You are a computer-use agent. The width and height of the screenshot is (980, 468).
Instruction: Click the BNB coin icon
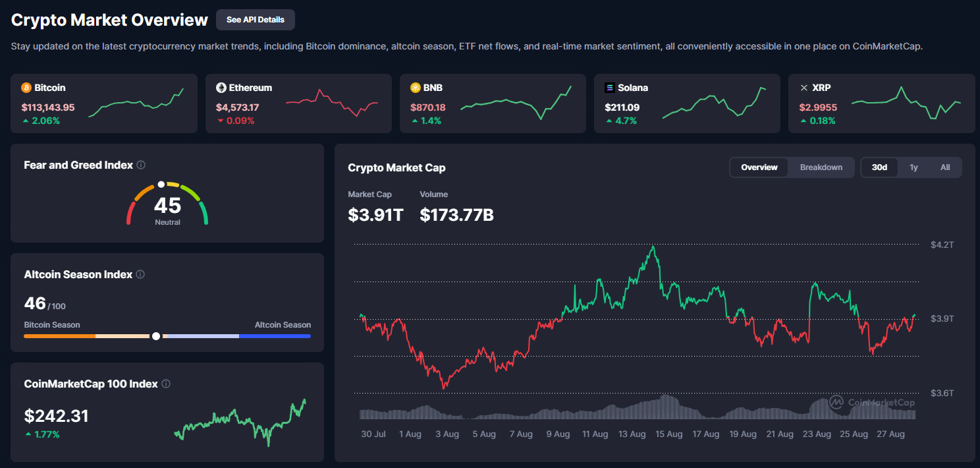click(x=416, y=88)
